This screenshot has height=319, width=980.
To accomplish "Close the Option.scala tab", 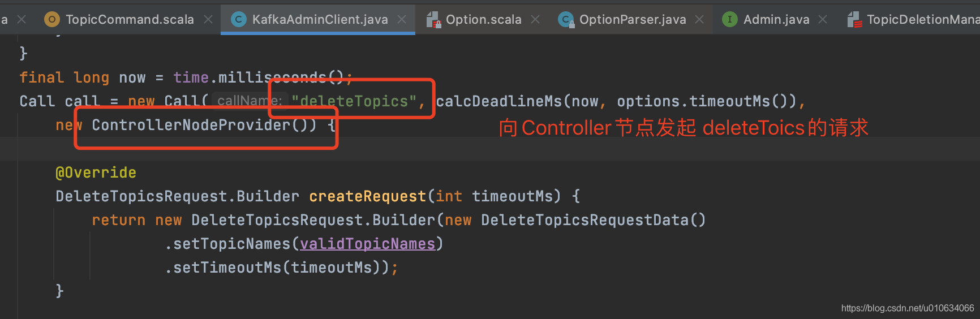I will click(535, 19).
